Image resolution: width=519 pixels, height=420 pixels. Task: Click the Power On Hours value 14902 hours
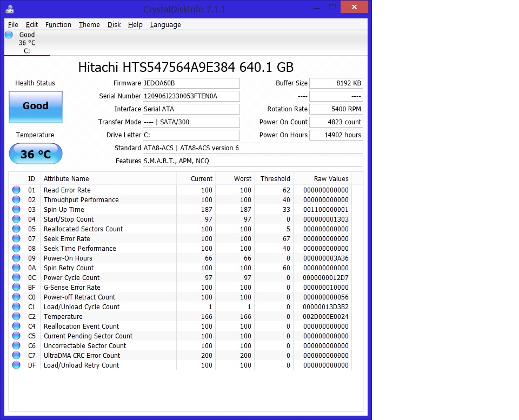[x=336, y=135]
